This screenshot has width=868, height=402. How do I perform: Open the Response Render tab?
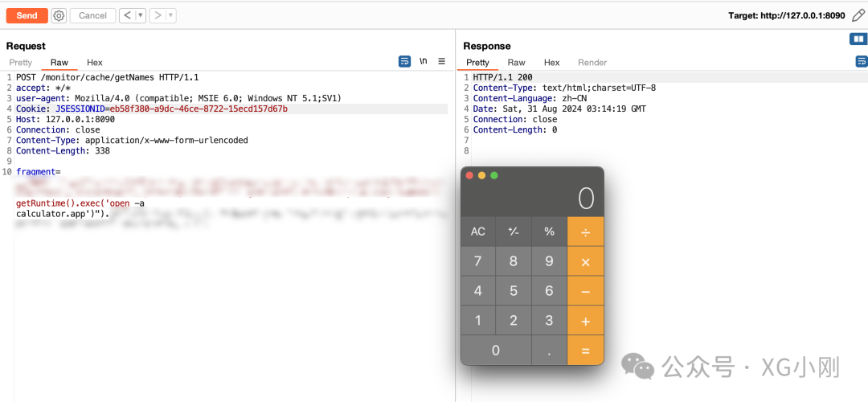(x=592, y=63)
